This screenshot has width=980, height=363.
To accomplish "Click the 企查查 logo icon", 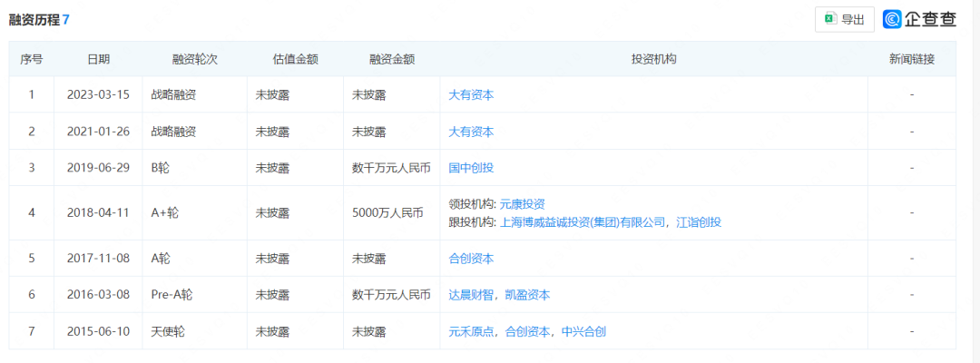I will point(892,19).
